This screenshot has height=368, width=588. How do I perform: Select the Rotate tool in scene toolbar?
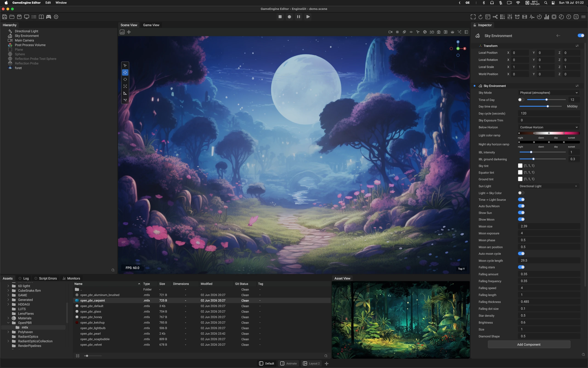click(125, 80)
